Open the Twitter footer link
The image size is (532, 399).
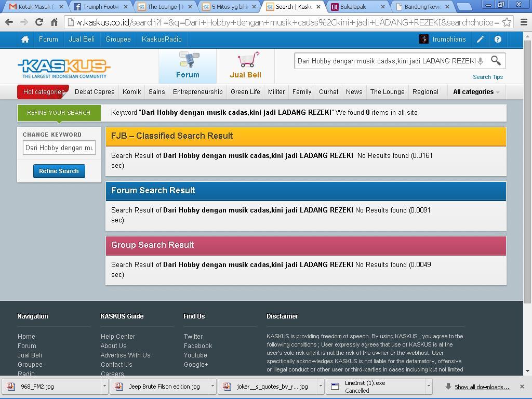193,337
